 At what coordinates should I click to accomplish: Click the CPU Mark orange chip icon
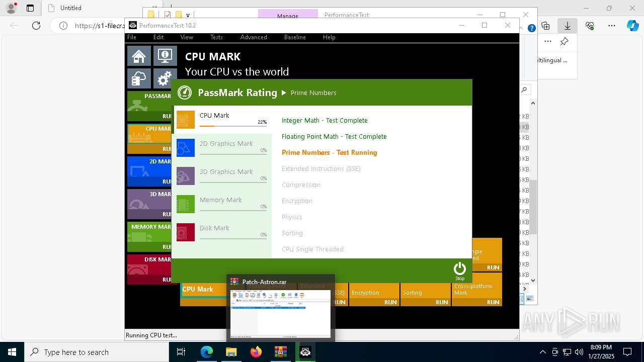(x=186, y=120)
